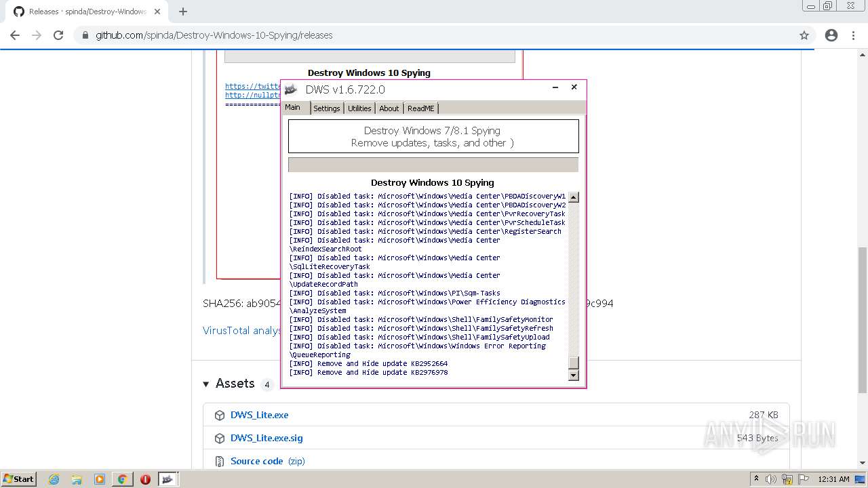Restore down the Chrome window
This screenshot has height=488, width=868.
828,5
